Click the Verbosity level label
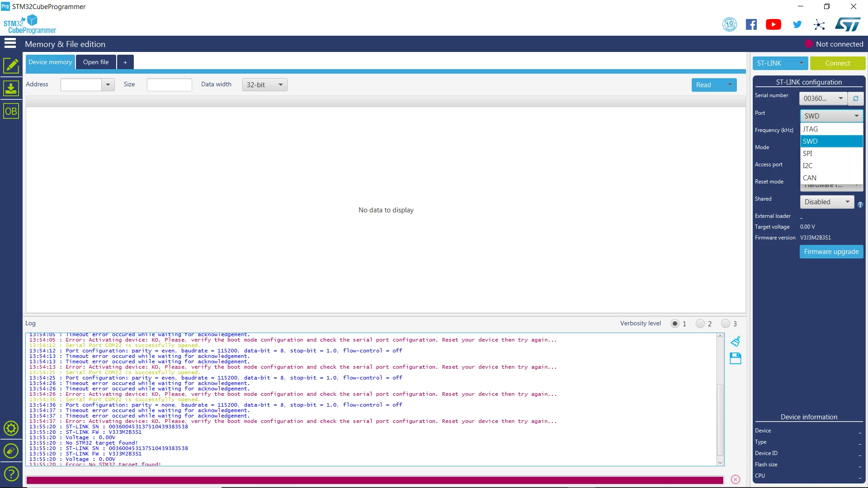Viewport: 868px width, 488px height. tap(640, 324)
